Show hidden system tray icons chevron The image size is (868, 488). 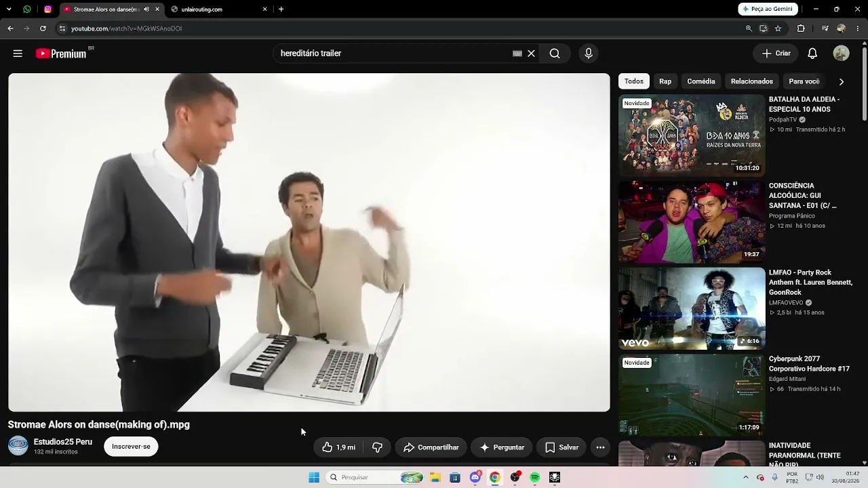click(x=745, y=477)
